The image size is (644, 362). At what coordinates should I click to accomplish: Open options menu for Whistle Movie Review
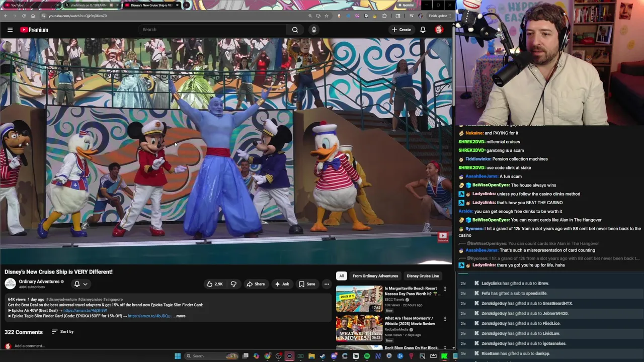tap(445, 319)
